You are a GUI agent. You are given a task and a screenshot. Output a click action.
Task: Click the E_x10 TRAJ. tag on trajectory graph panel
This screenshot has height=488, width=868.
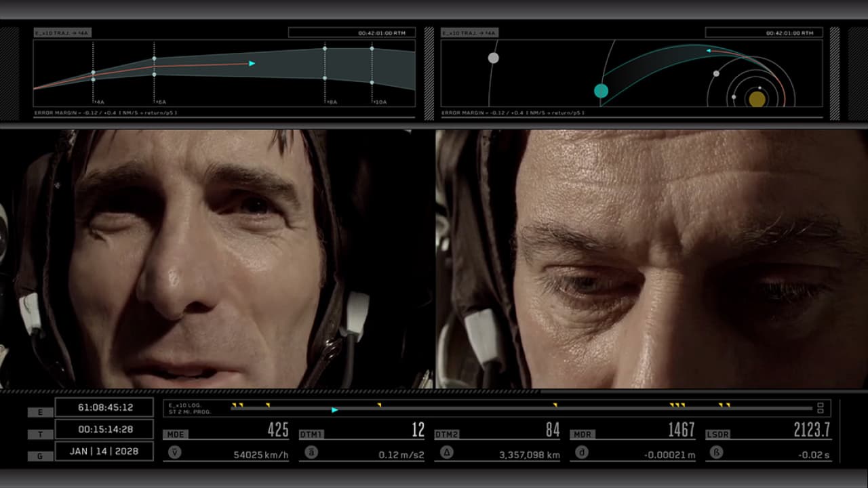[62, 33]
